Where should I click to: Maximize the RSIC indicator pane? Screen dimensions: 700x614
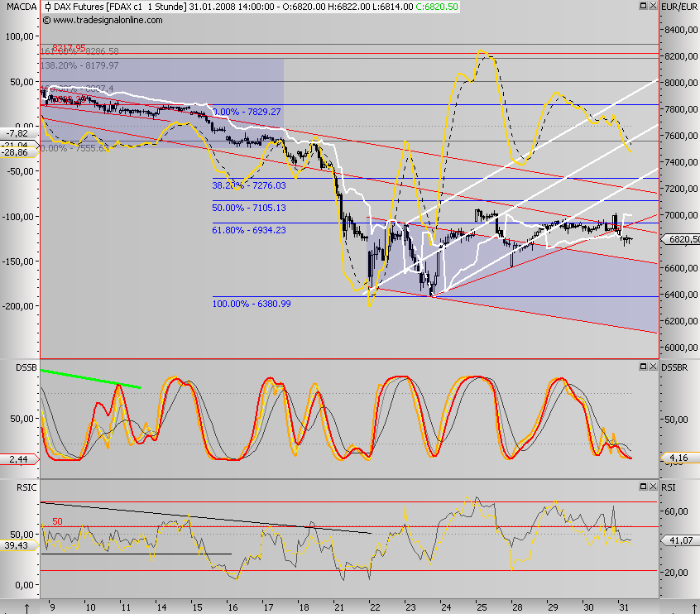point(643,487)
